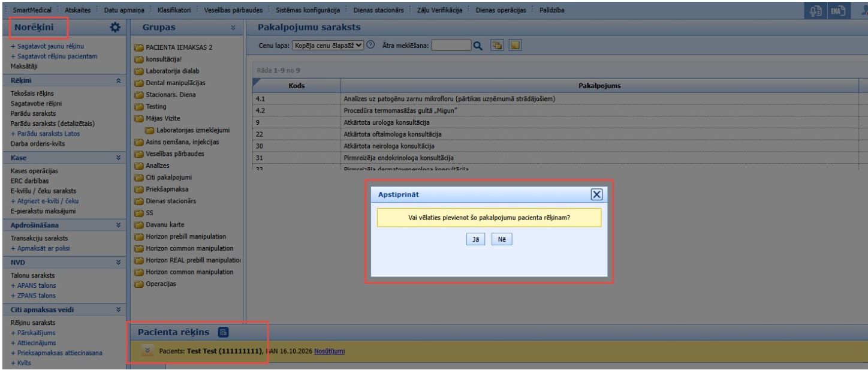The image size is (868, 370).
Task: Focus the Ātra meklēšana search field
Action: click(x=450, y=46)
